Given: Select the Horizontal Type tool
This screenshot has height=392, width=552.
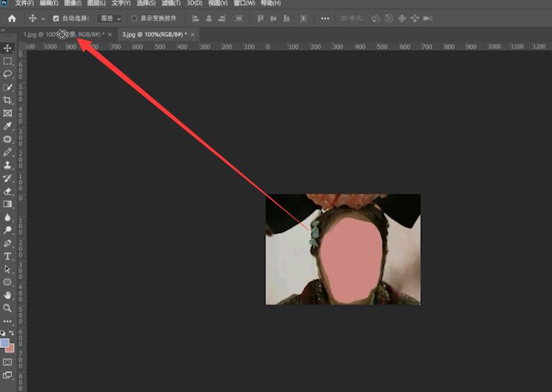Looking at the screenshot, I should pyautogui.click(x=8, y=256).
